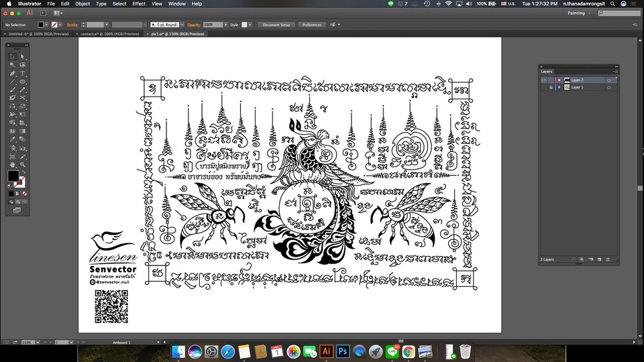
Task: Enable Draw Behind mode
Action: [x=17, y=202]
